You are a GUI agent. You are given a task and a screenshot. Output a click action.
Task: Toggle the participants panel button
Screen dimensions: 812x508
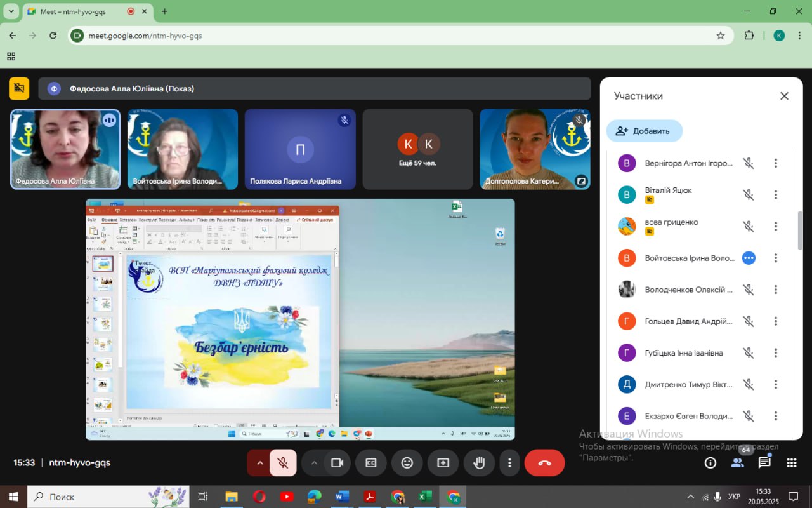tap(737, 463)
